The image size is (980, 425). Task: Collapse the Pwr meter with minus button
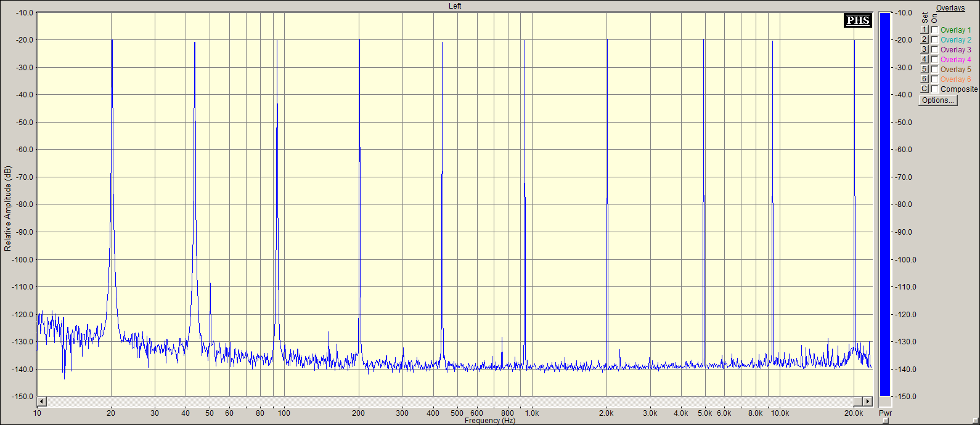[x=885, y=421]
